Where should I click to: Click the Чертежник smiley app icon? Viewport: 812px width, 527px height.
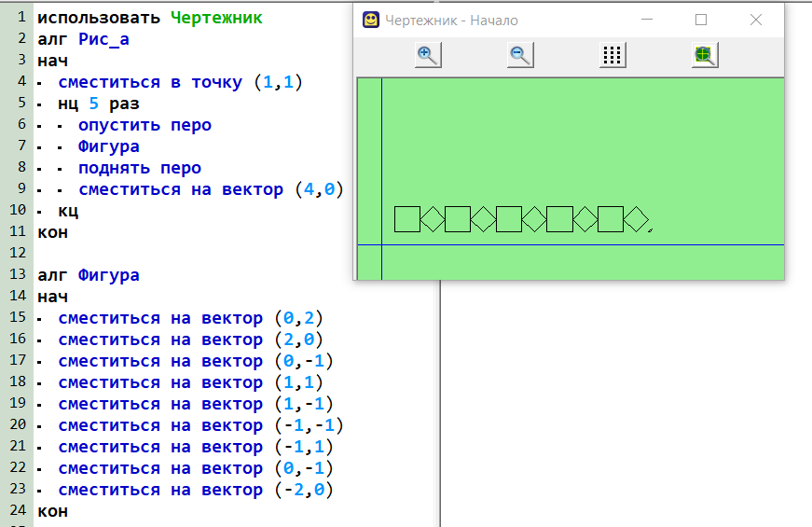point(370,20)
